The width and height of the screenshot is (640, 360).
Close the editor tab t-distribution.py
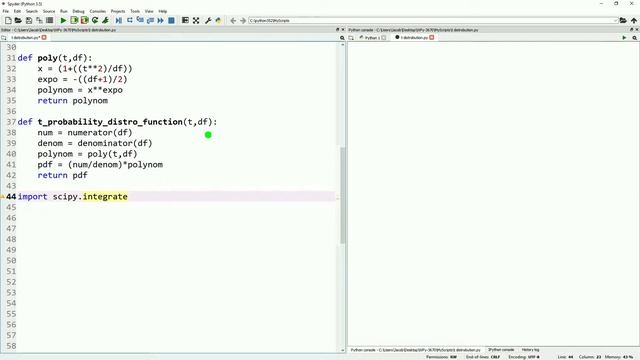point(44,38)
